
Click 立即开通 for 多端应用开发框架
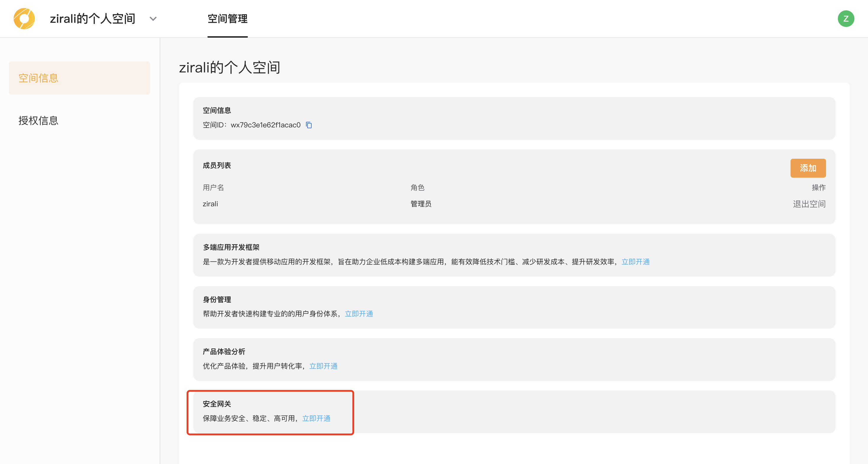[635, 262]
